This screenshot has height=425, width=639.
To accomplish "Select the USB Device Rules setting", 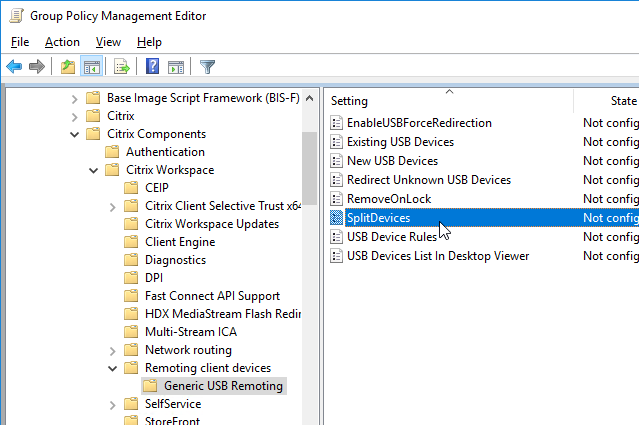I will pyautogui.click(x=392, y=237).
